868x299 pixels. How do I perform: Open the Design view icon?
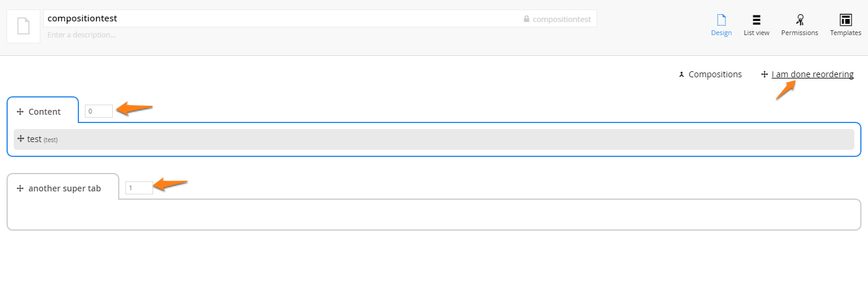click(x=721, y=20)
